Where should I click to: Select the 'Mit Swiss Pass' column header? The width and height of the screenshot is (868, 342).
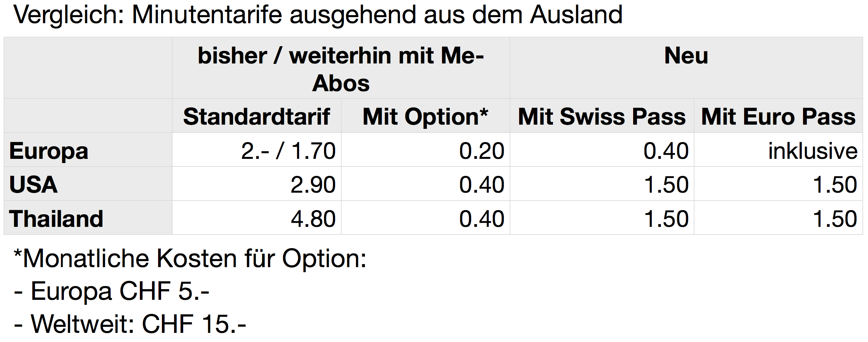(x=602, y=117)
